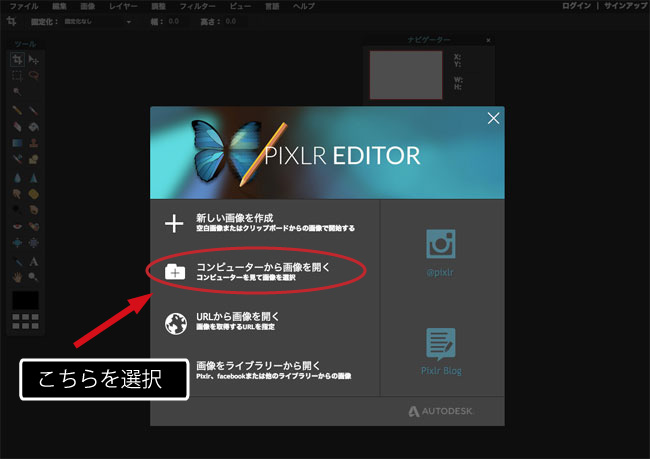Select the Pencil tool
This screenshot has height=459, width=650.
tap(17, 110)
